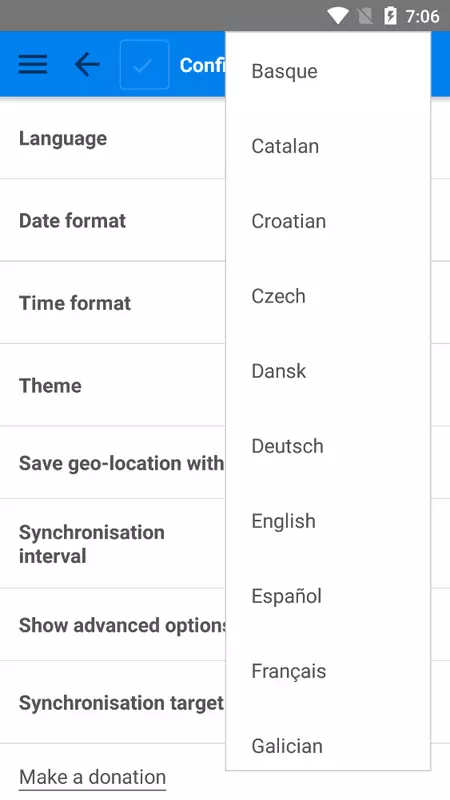Open the hamburger side menu
Screen dimensions: 450x800
tap(33, 65)
